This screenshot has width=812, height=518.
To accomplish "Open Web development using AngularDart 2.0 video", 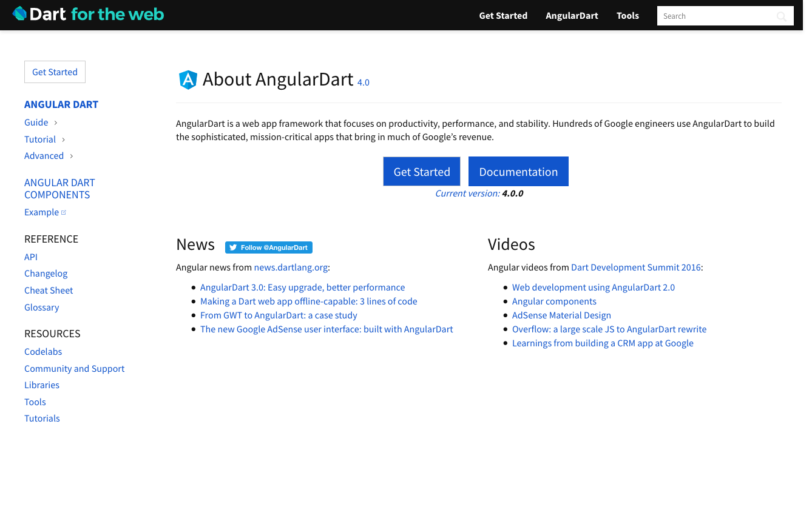I will (x=594, y=288).
